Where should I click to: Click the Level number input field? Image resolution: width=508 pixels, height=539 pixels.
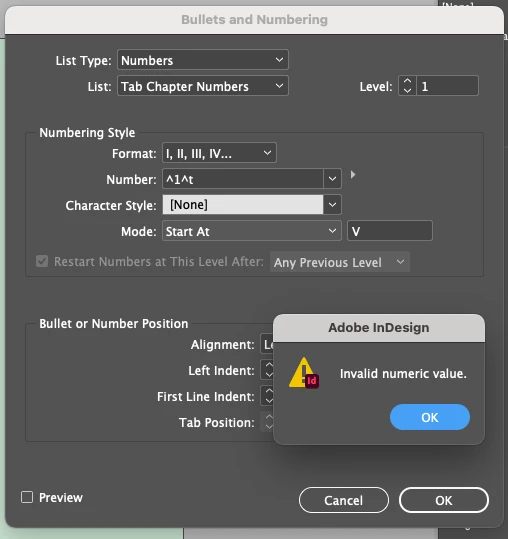pyautogui.click(x=447, y=86)
